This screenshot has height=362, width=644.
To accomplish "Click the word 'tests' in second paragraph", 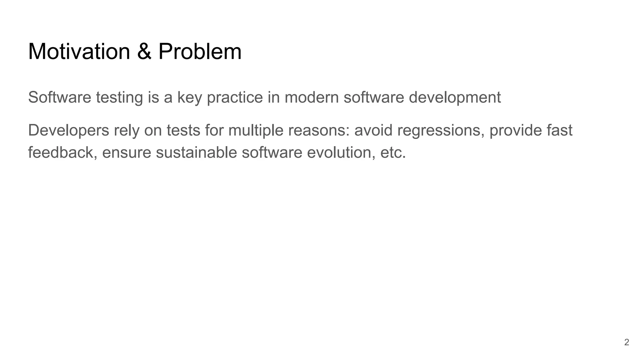I will click(x=183, y=130).
